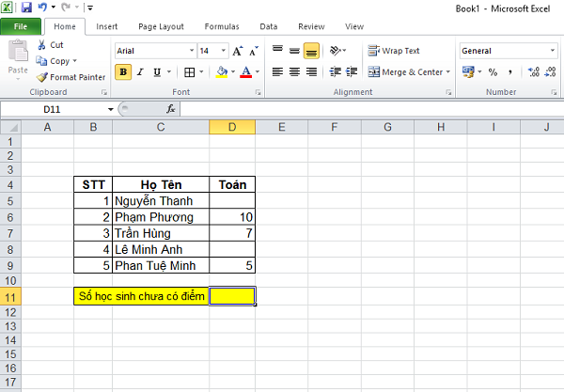Open underline style dropdown arrow

click(168, 72)
